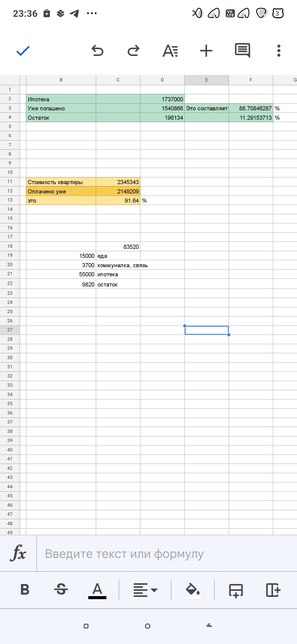The image size is (297, 644).
Task: Undo the last action
Action: coord(97,51)
